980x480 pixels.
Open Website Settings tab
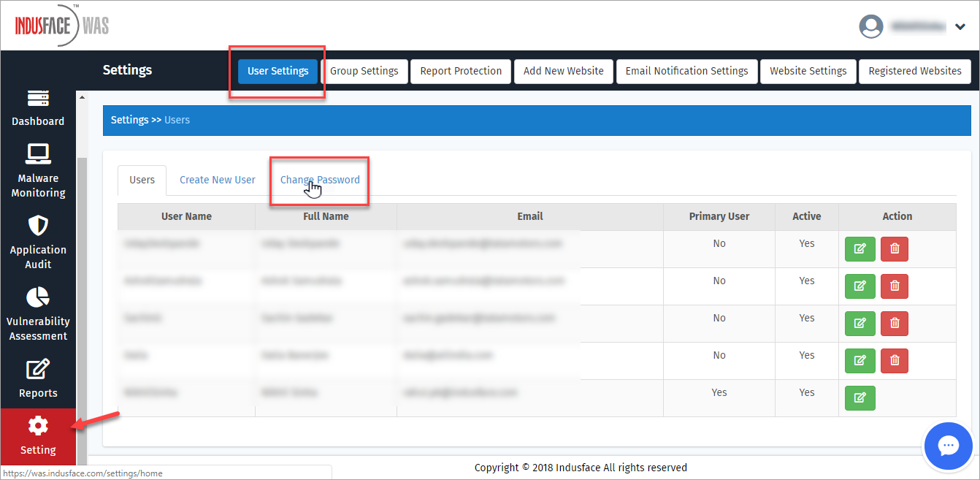click(x=808, y=71)
